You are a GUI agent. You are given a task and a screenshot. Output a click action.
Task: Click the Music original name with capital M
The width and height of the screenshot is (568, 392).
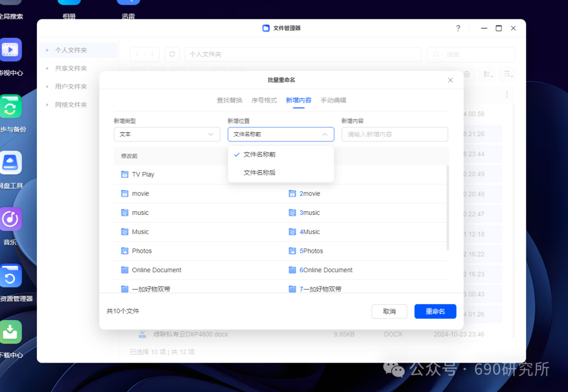pyautogui.click(x=140, y=232)
